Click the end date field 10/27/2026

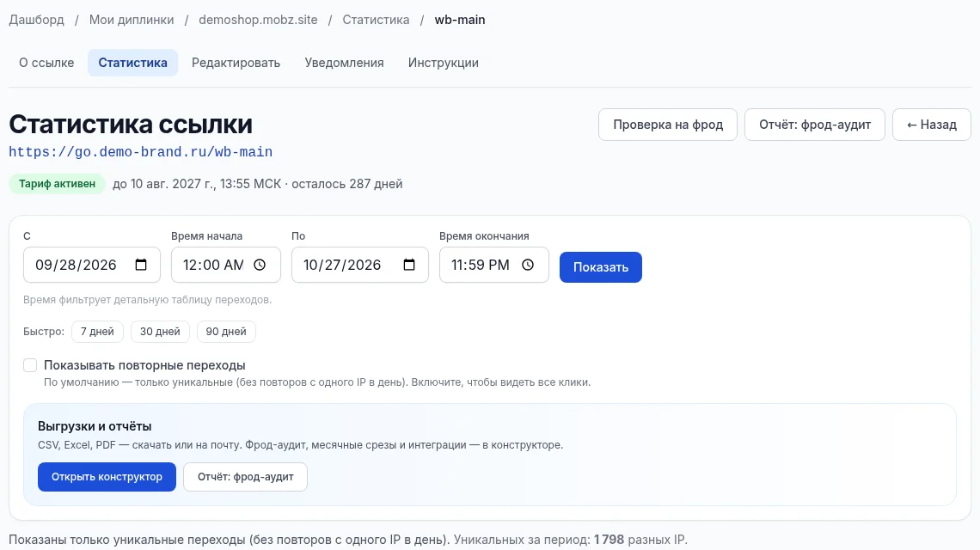pyautogui.click(x=360, y=265)
